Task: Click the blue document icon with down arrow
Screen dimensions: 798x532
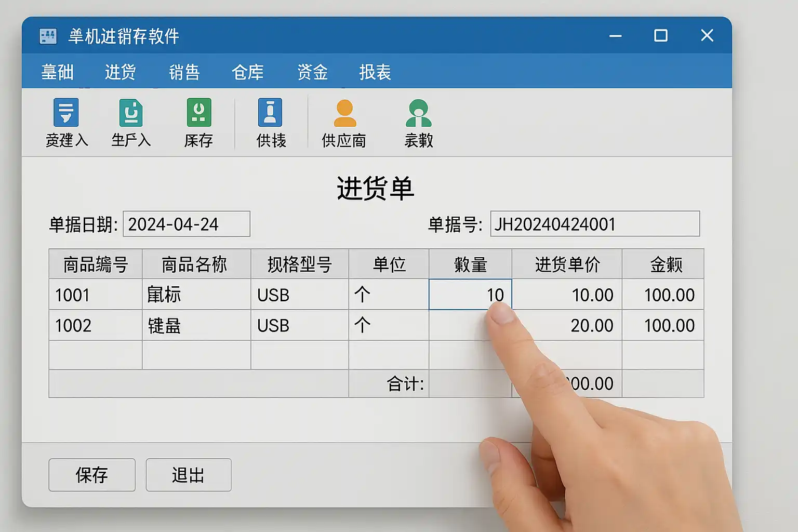Action: click(x=66, y=112)
